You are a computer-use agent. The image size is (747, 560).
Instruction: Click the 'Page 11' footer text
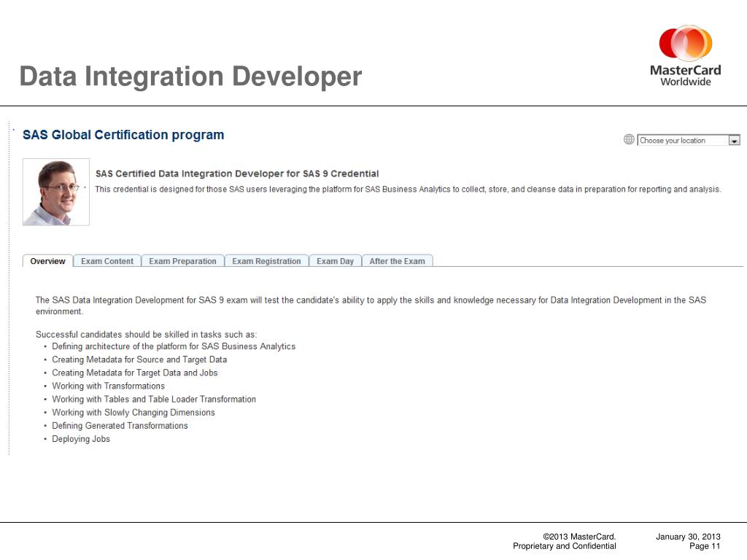click(705, 546)
